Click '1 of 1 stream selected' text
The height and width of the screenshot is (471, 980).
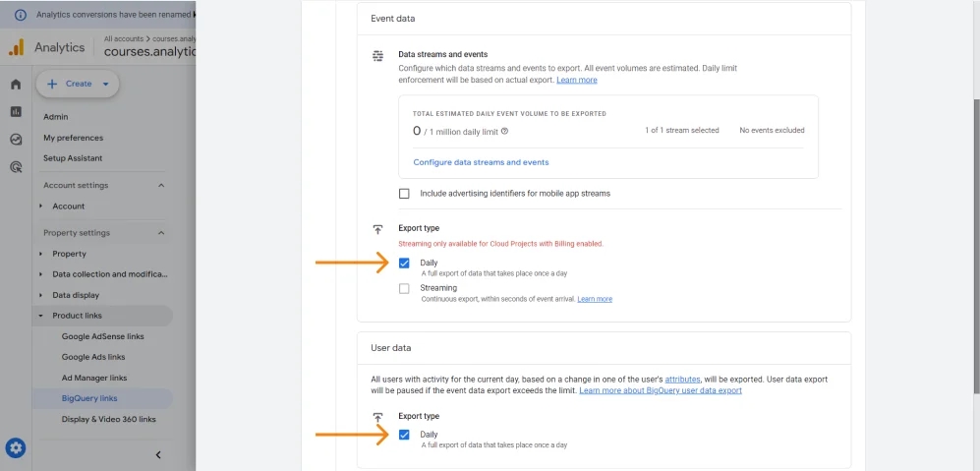pos(682,131)
